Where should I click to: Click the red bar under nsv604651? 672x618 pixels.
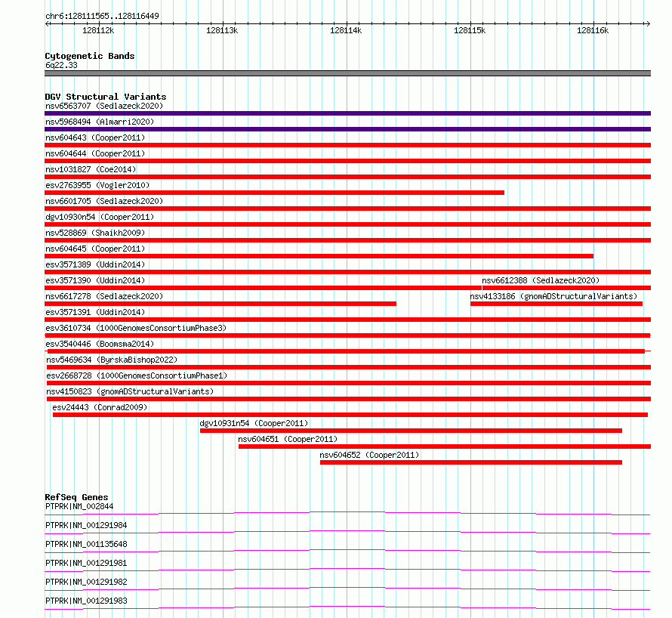tap(445, 447)
